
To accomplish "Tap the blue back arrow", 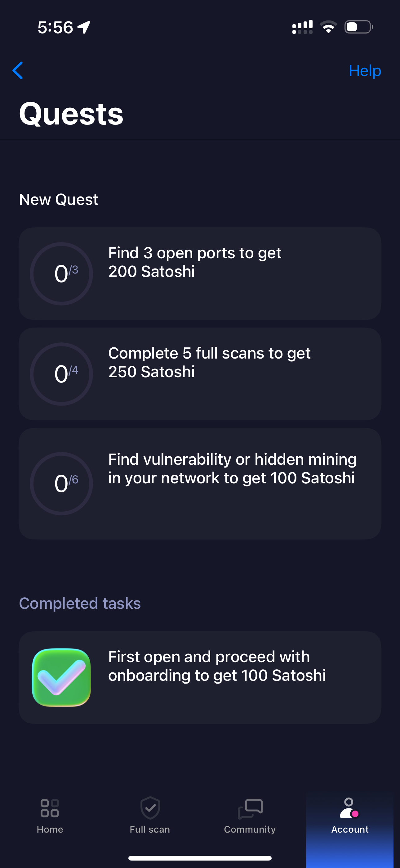I will tap(18, 70).
